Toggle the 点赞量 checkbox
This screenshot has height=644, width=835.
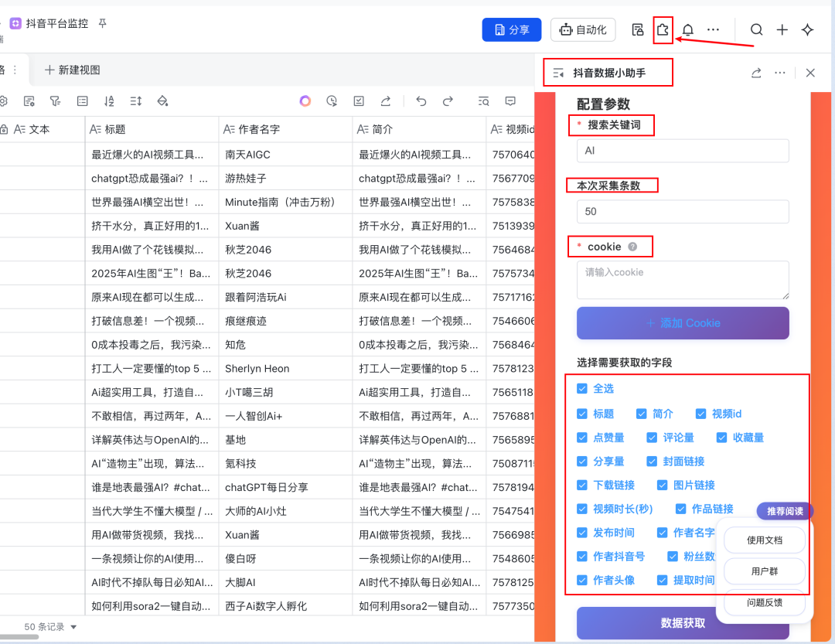click(x=582, y=438)
